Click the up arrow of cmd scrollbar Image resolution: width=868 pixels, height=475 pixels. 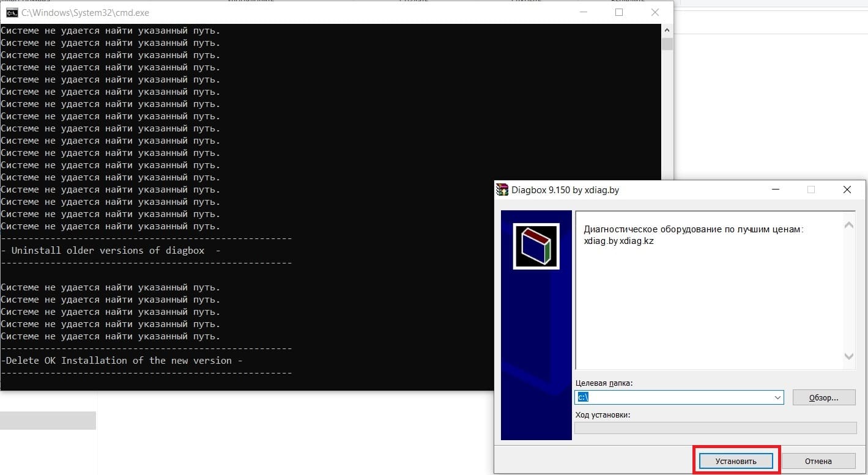click(667, 30)
